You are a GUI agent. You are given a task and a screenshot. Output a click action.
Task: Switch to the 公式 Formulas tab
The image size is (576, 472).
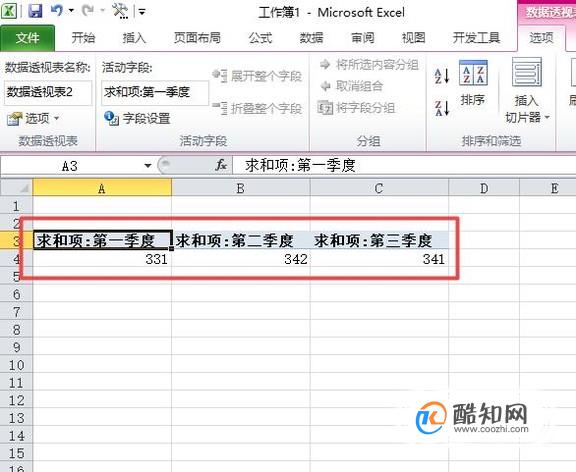click(260, 38)
